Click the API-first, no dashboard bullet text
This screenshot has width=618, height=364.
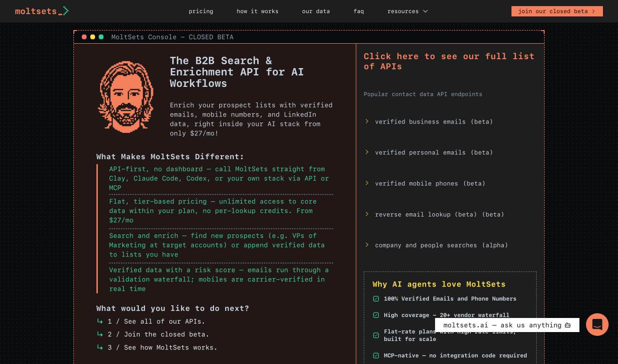(x=219, y=178)
